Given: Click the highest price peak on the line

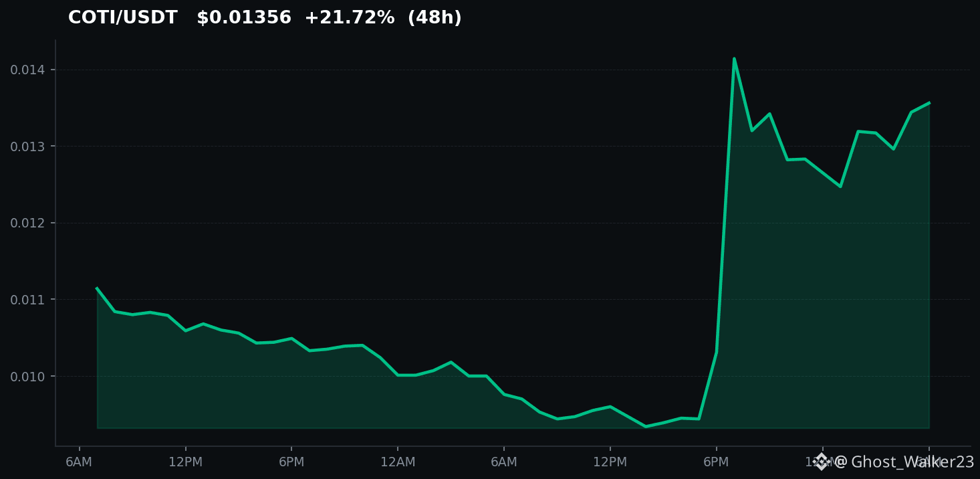Looking at the screenshot, I should click(x=734, y=58).
